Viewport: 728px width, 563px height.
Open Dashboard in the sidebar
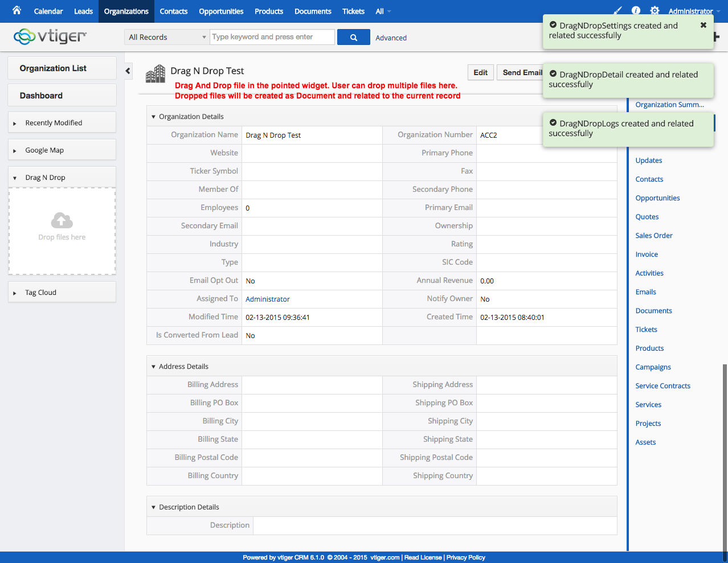62,96
